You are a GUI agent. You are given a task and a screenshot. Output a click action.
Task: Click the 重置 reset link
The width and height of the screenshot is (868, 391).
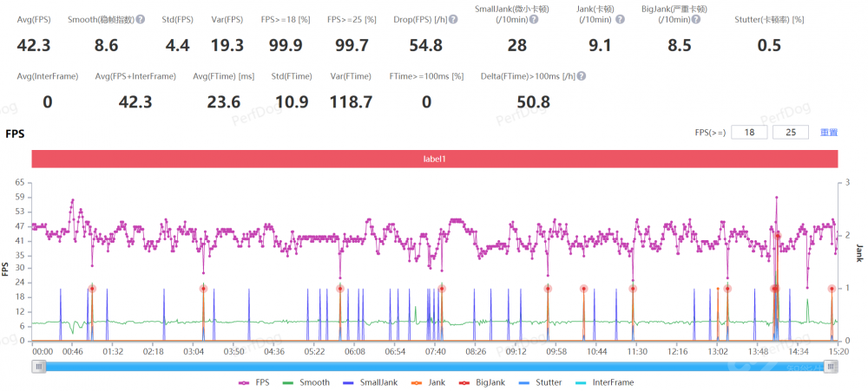[x=829, y=133]
